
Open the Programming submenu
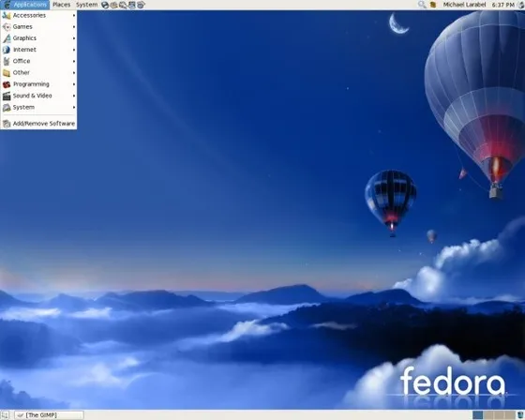pos(38,84)
